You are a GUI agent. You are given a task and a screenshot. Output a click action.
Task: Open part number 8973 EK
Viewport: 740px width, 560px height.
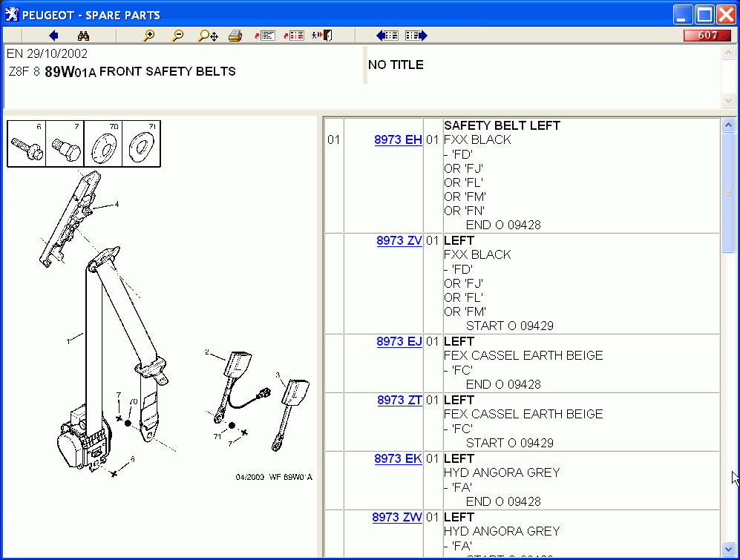tap(398, 458)
